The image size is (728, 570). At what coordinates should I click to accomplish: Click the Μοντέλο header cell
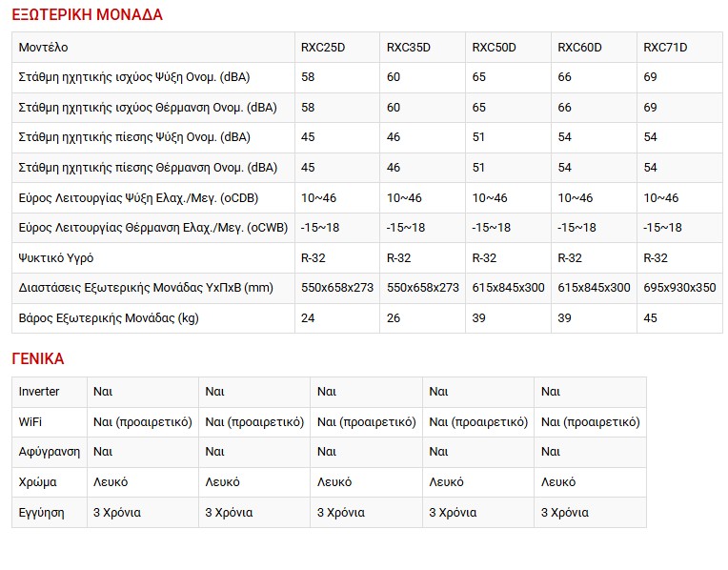pos(44,48)
